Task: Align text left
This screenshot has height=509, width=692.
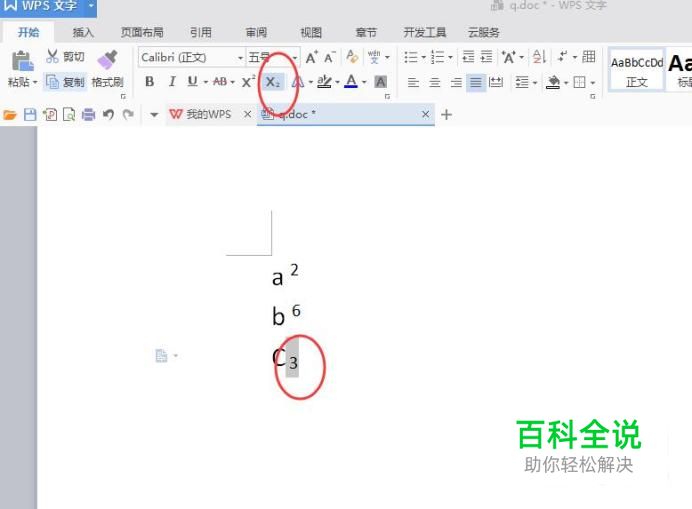Action: click(x=413, y=82)
